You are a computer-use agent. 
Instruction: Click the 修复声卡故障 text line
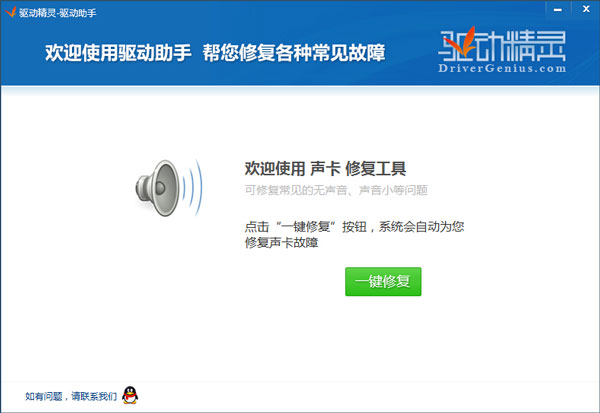click(281, 243)
